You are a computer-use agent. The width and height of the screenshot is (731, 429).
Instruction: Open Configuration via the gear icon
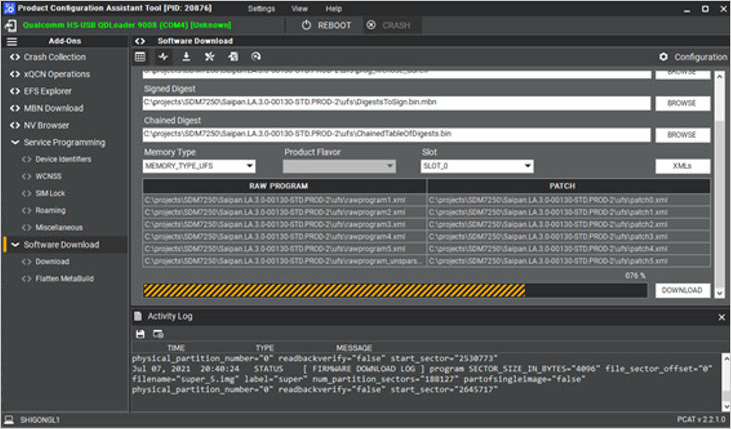663,57
